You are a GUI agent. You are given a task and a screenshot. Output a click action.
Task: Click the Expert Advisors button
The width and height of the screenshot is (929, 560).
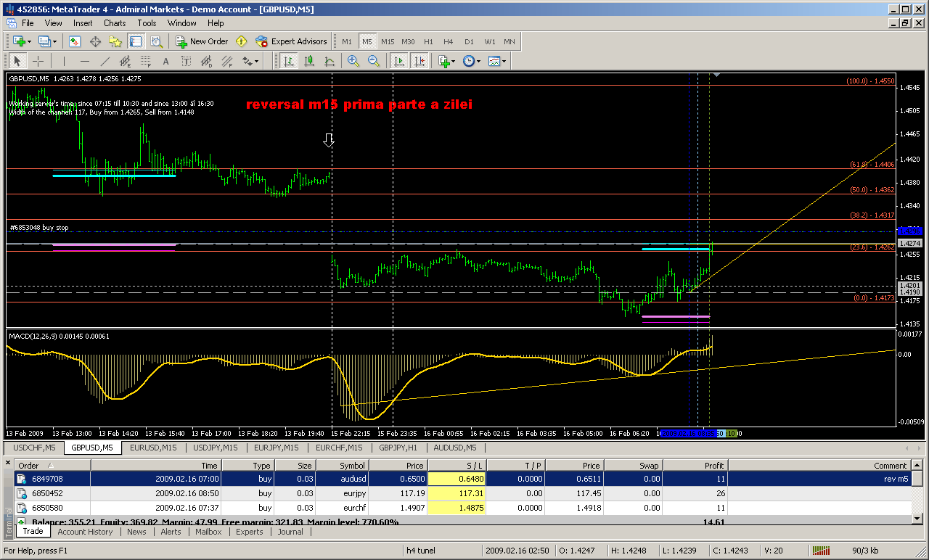291,41
